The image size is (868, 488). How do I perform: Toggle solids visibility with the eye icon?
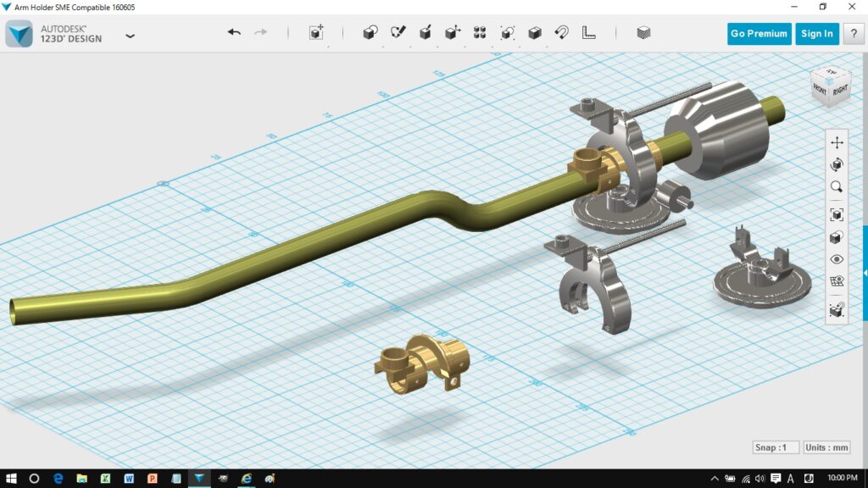(x=837, y=259)
